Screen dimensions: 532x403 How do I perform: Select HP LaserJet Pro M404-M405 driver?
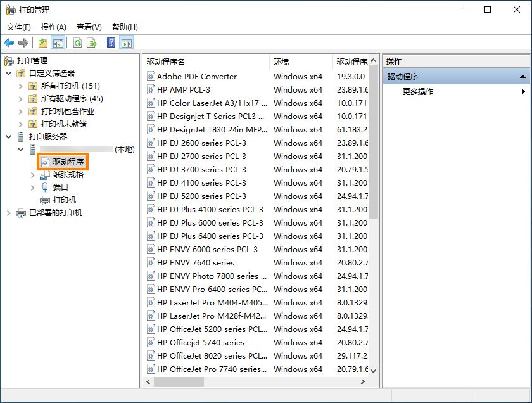[x=257, y=302]
